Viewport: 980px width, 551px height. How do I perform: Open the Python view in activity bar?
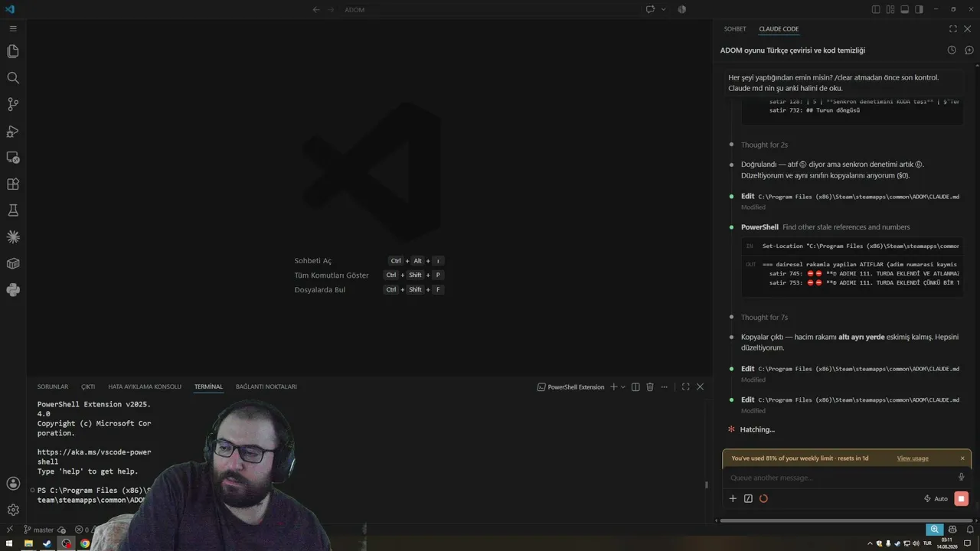tap(13, 290)
